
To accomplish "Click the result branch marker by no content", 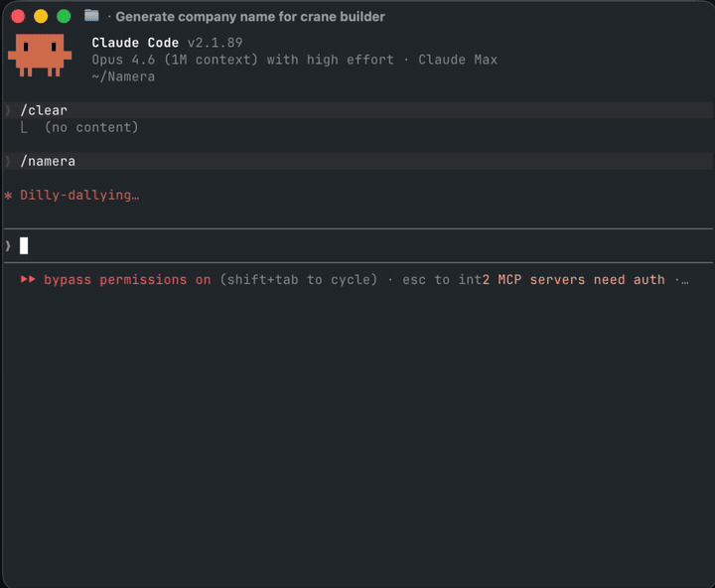I will tap(24, 128).
